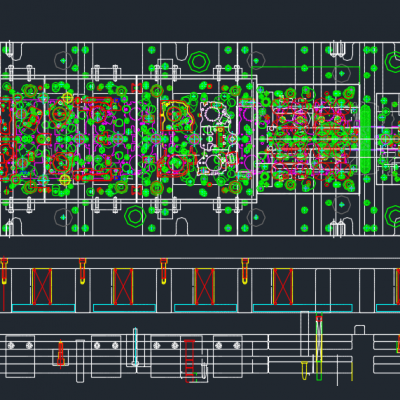Select the cyan vertical pin in section view
Image resolution: width=400 pixels, height=400 pixels.
coord(135,346)
